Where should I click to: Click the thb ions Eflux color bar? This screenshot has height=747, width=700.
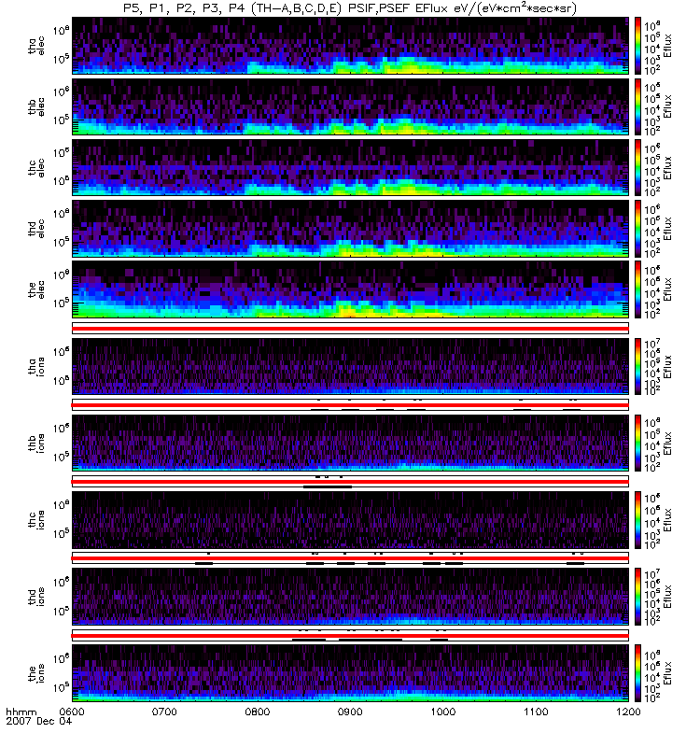coord(637,443)
